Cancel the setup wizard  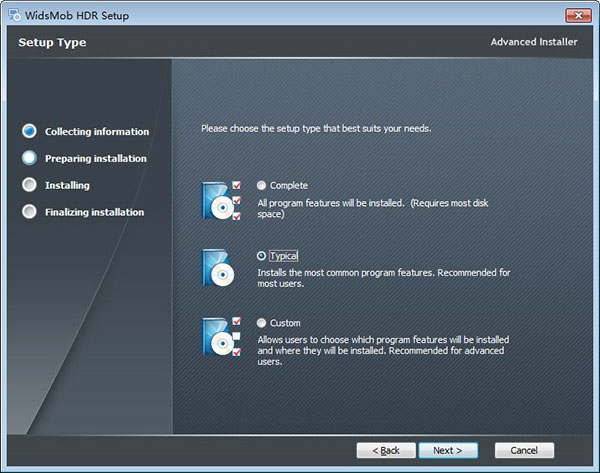coord(524,450)
